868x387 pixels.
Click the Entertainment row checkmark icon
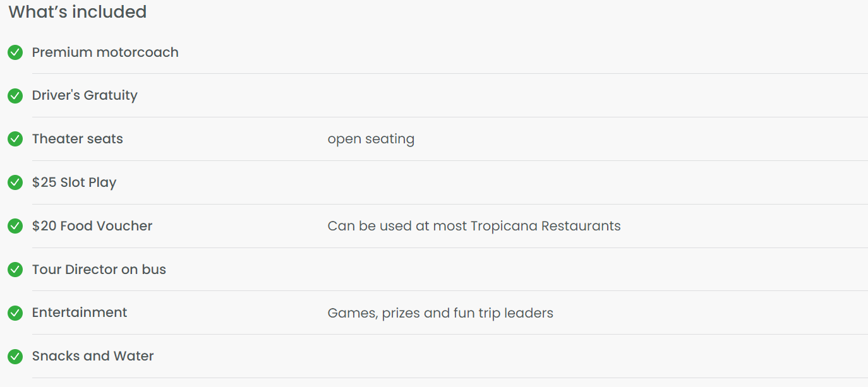coord(15,313)
